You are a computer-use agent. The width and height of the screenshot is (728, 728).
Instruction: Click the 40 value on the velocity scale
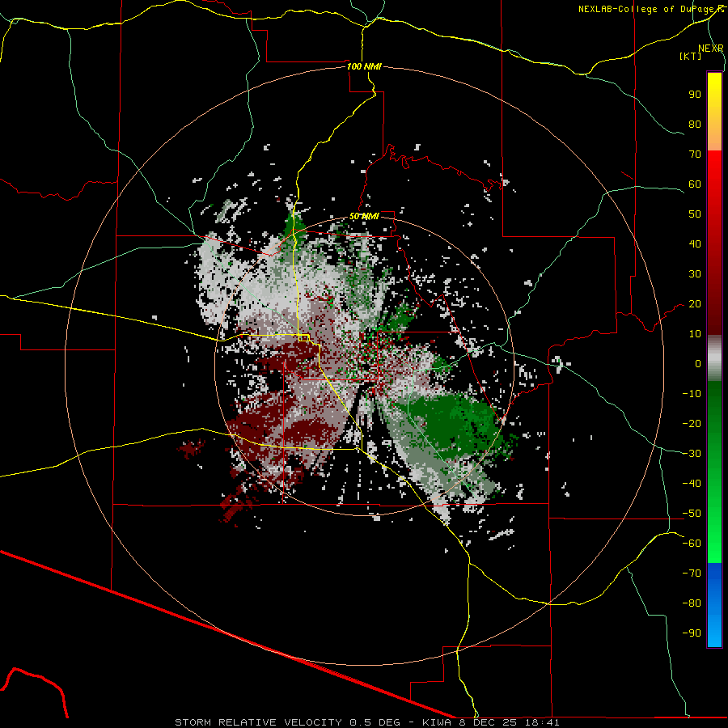click(x=695, y=244)
